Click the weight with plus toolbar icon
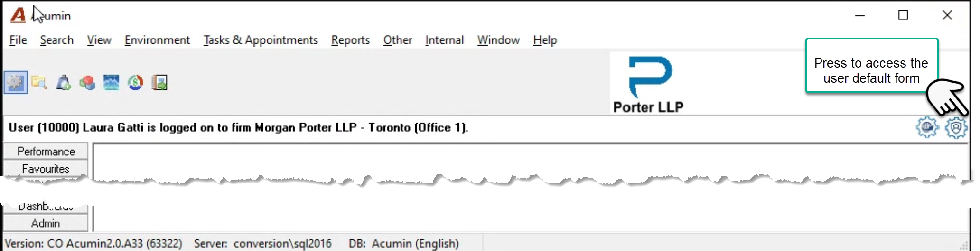The width and height of the screenshot is (980, 251). coord(64,83)
